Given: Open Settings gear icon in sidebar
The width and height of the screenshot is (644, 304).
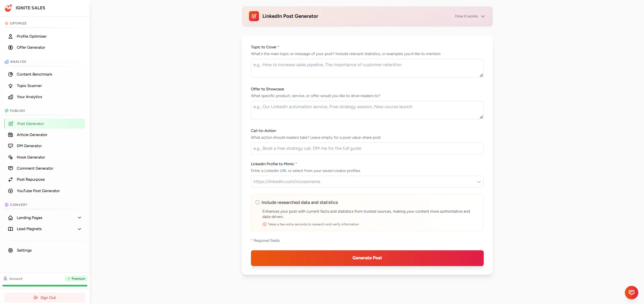Looking at the screenshot, I should 10,250.
